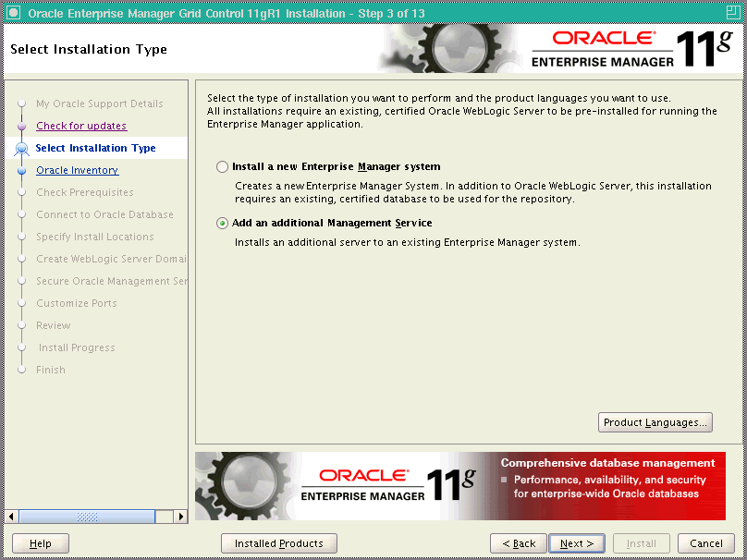Click the current step indicator icon
The height and width of the screenshot is (560, 747).
tap(21, 149)
